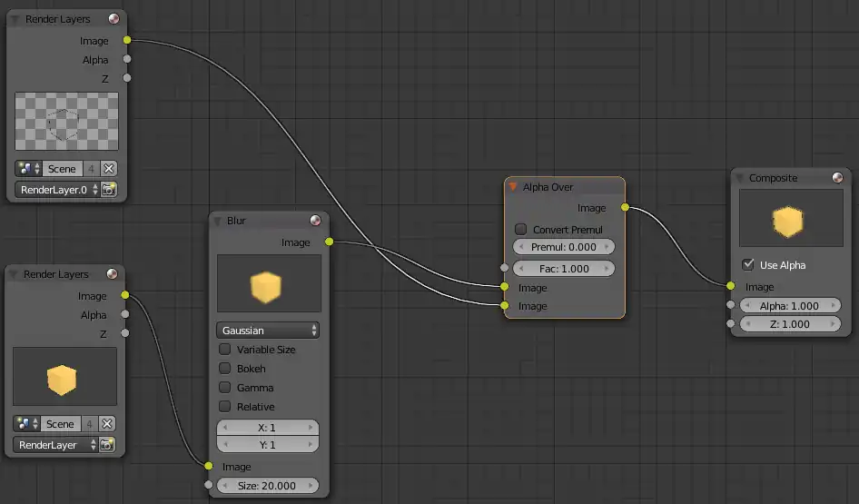Open the Gaussian filter type dropdown
Viewport: 859px width, 504px height.
(268, 331)
